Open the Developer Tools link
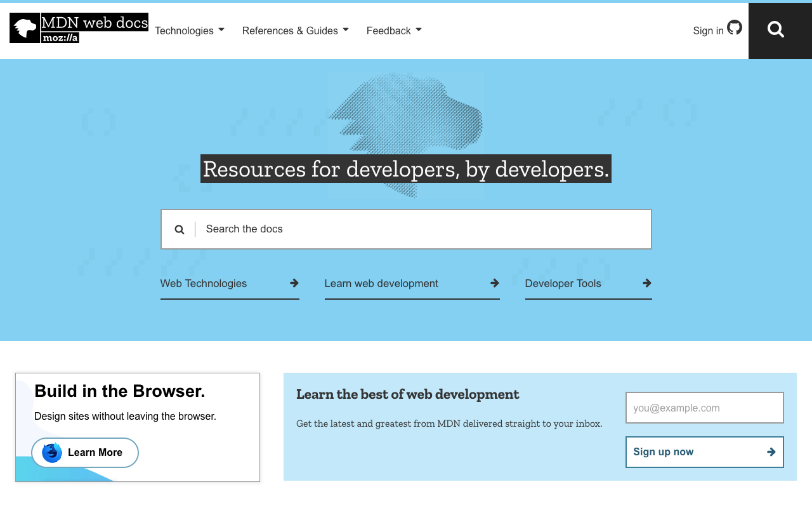The height and width of the screenshot is (508, 812). [x=563, y=283]
